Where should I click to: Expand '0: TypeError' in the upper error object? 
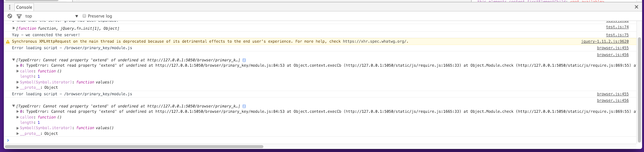tap(18, 66)
